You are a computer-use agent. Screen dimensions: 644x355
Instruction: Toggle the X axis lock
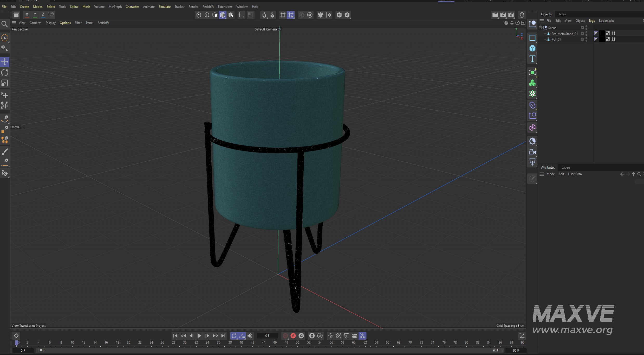[x=27, y=15]
